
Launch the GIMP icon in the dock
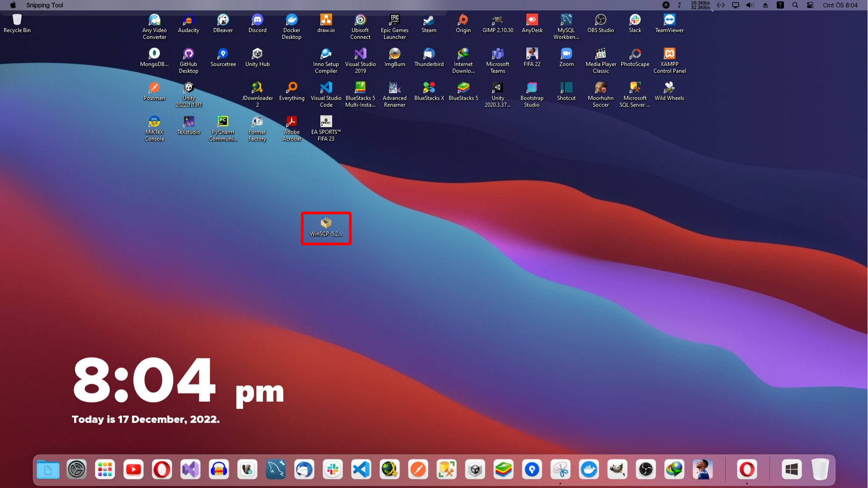click(617, 470)
